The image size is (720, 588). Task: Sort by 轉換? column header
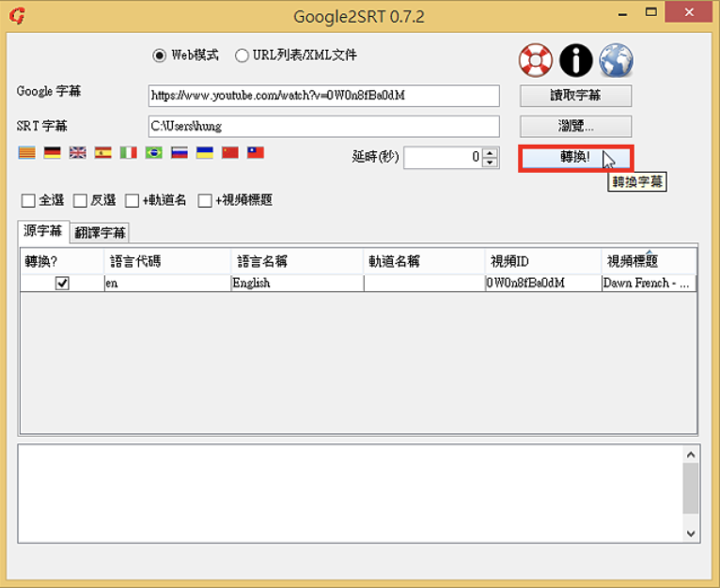click(62, 262)
